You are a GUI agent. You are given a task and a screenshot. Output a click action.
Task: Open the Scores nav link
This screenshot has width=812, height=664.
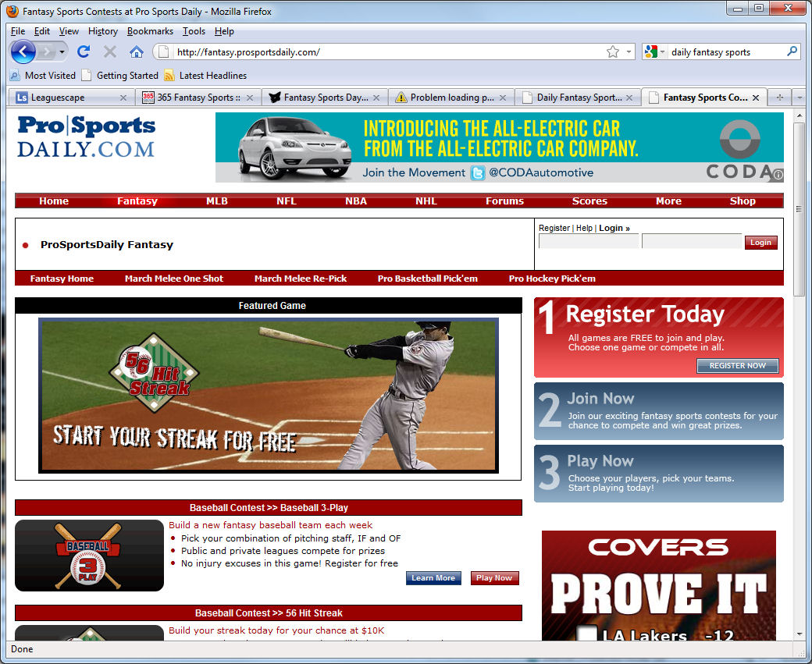click(x=589, y=201)
